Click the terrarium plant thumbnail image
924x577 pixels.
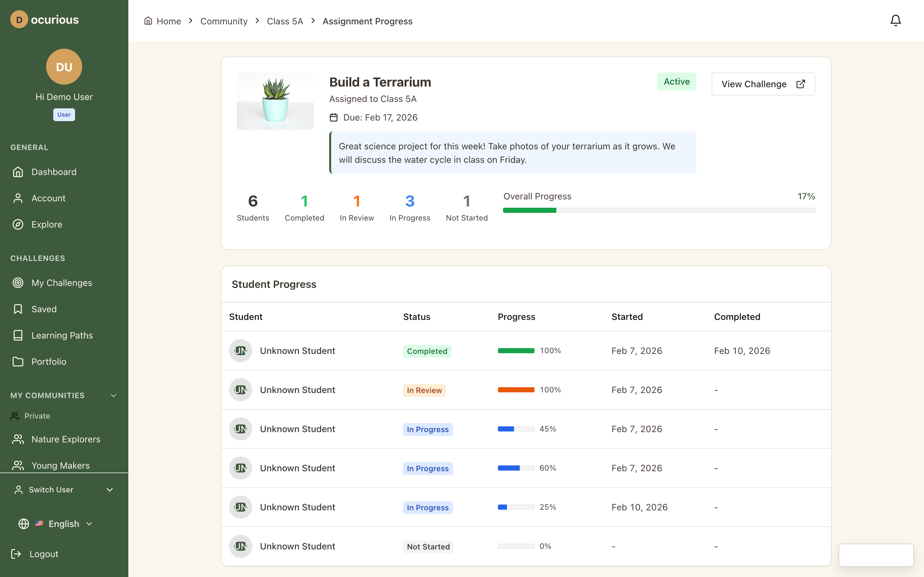click(x=275, y=101)
